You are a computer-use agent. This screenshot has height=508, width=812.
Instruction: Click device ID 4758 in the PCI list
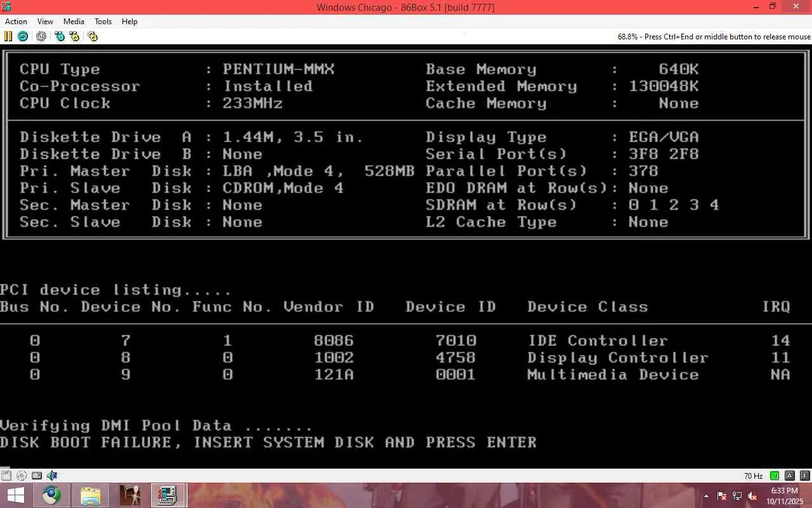[x=455, y=358]
